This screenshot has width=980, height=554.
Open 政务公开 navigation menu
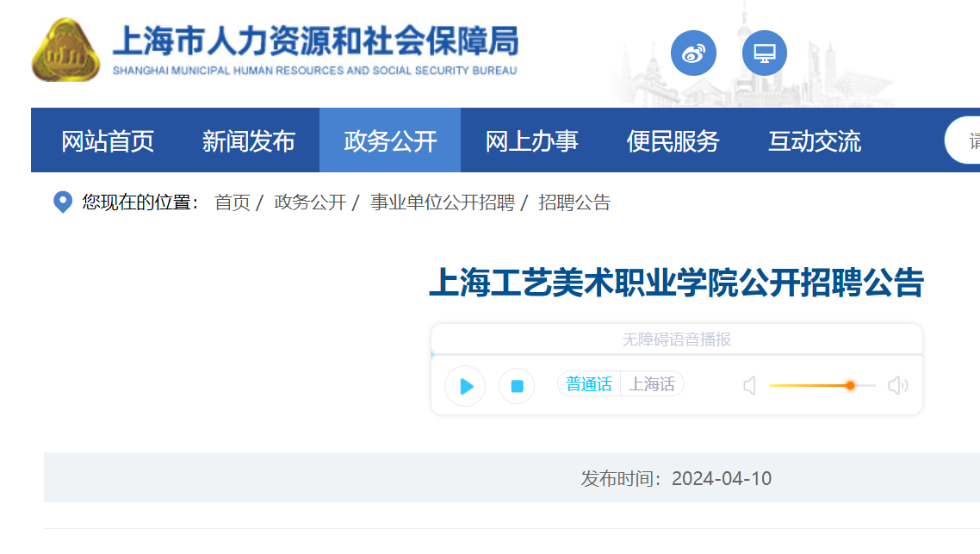(390, 140)
